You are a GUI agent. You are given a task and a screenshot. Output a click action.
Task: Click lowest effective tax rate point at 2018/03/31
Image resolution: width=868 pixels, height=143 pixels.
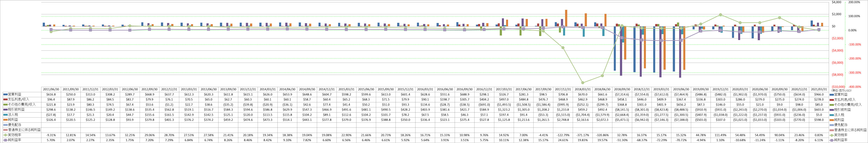(x=583, y=83)
